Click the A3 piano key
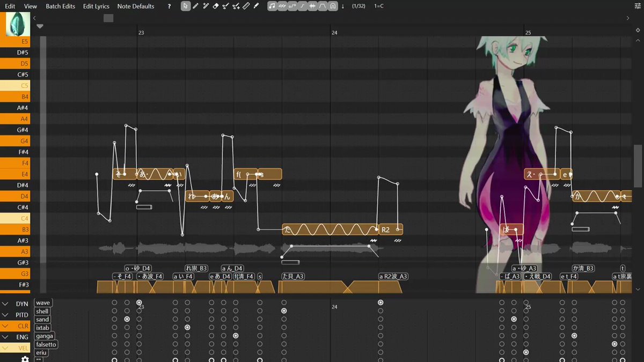This screenshot has width=644, height=362. point(15,252)
